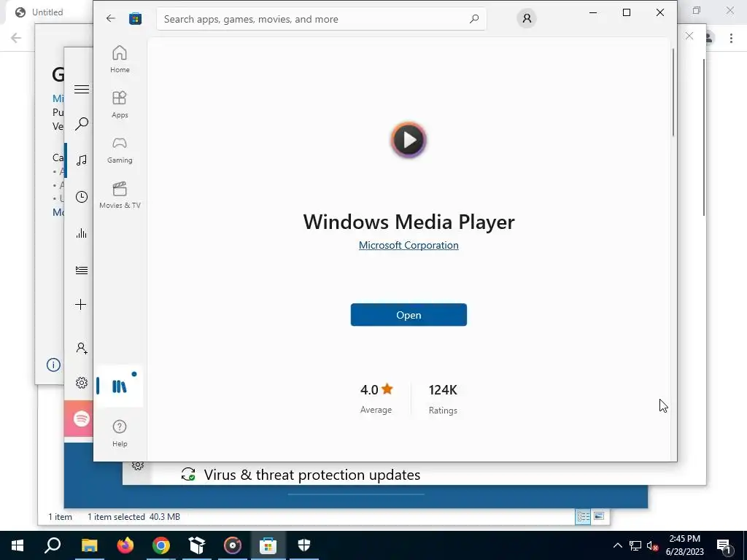Image resolution: width=747 pixels, height=560 pixels.
Task: Open hamburger menu in Media Player window
Action: (x=82, y=89)
